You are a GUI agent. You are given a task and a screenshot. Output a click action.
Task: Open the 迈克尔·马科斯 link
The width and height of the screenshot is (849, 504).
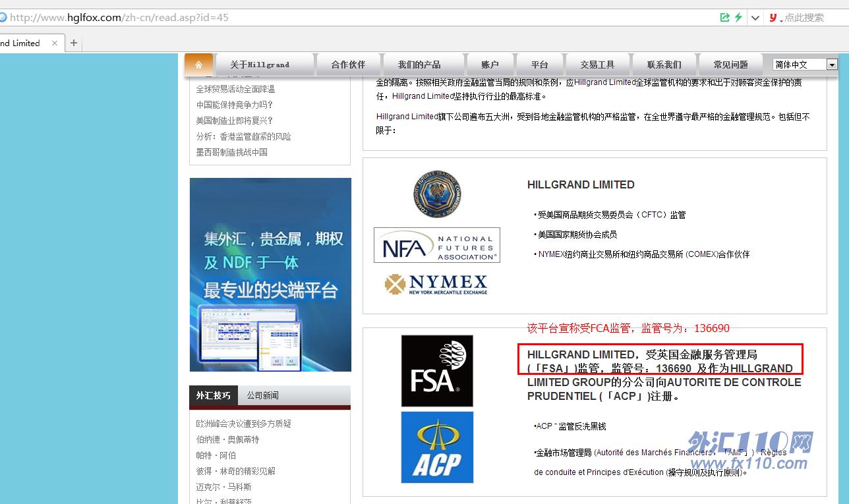[223, 487]
